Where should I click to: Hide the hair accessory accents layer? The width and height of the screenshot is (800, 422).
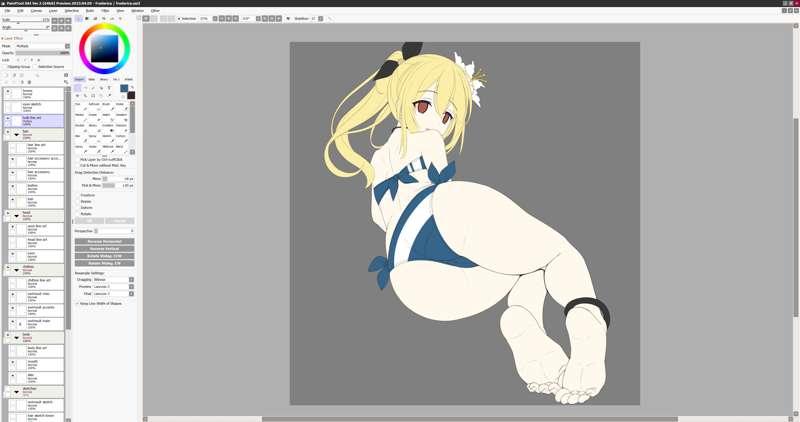13,159
